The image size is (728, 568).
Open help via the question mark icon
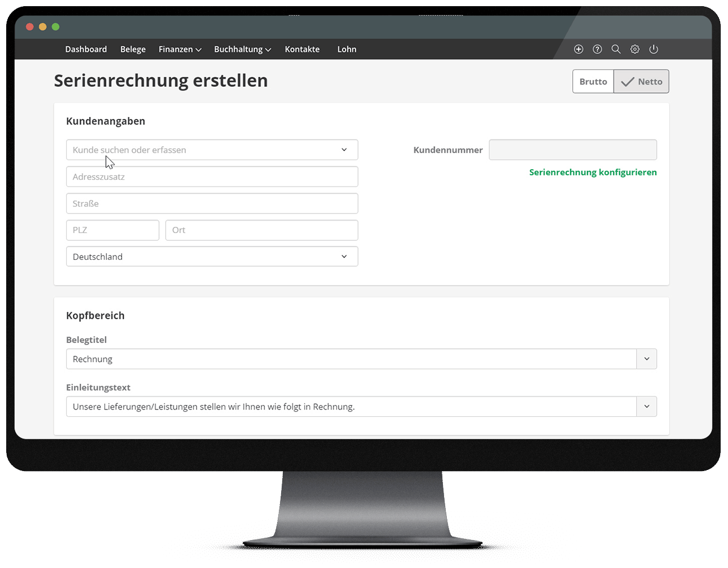point(598,49)
